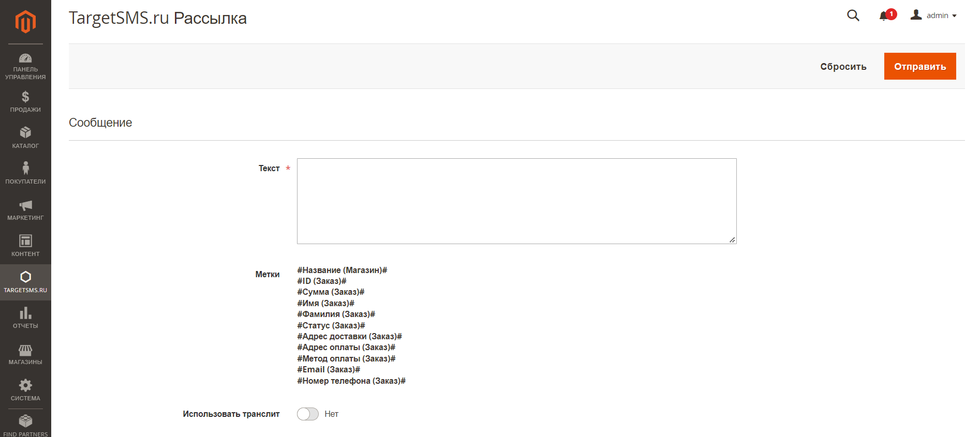Open the Dashboard (Панель управления) menu
980x437 pixels.
(x=25, y=66)
